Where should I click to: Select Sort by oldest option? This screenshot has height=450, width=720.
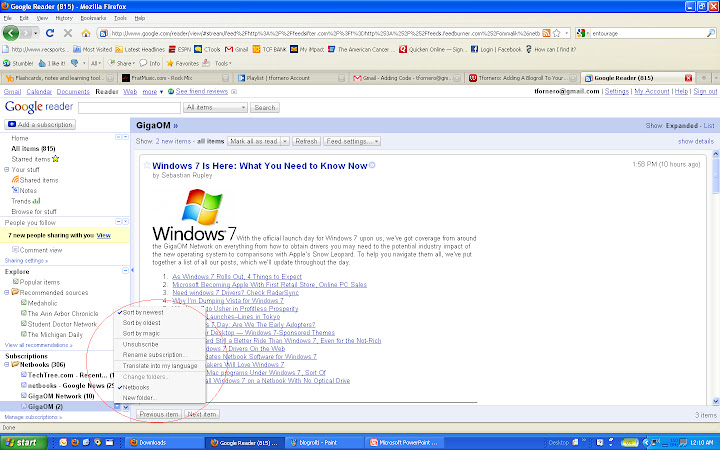coord(141,323)
